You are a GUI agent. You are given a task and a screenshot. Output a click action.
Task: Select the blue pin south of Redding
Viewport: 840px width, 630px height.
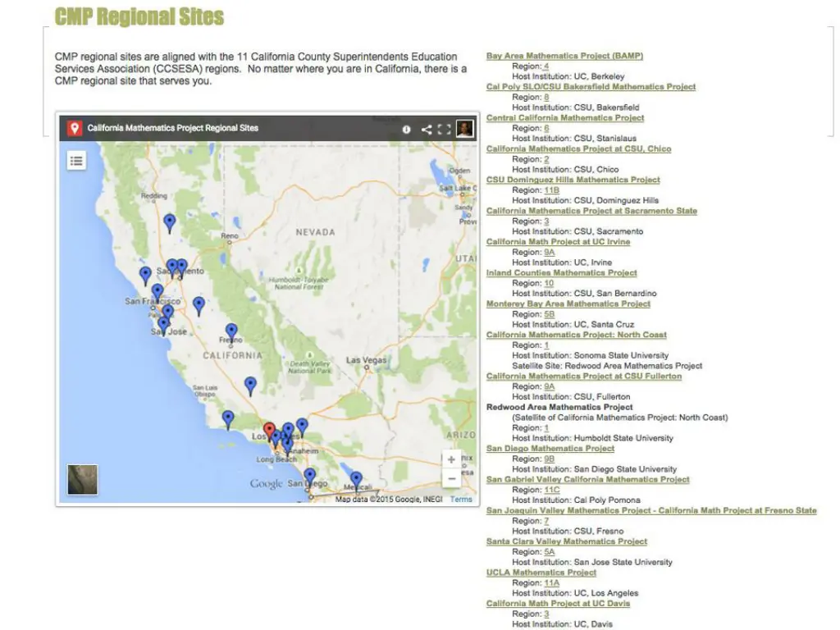click(170, 223)
